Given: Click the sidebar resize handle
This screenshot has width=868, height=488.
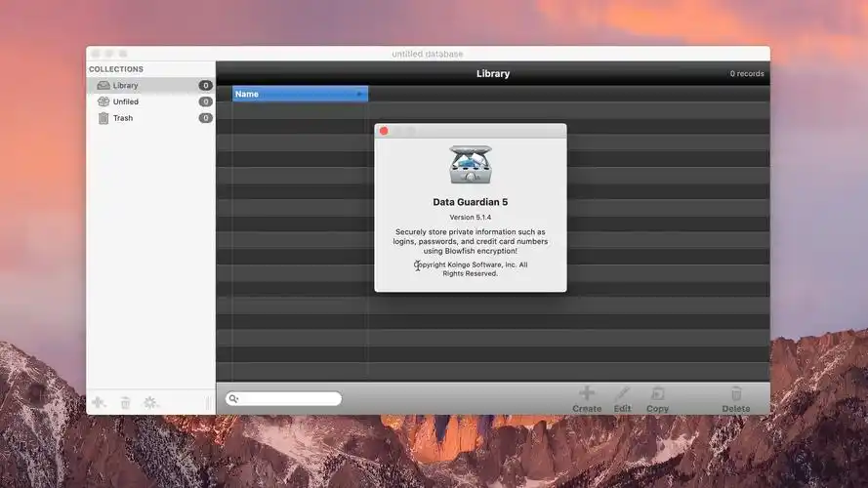Looking at the screenshot, I should pyautogui.click(x=208, y=402).
